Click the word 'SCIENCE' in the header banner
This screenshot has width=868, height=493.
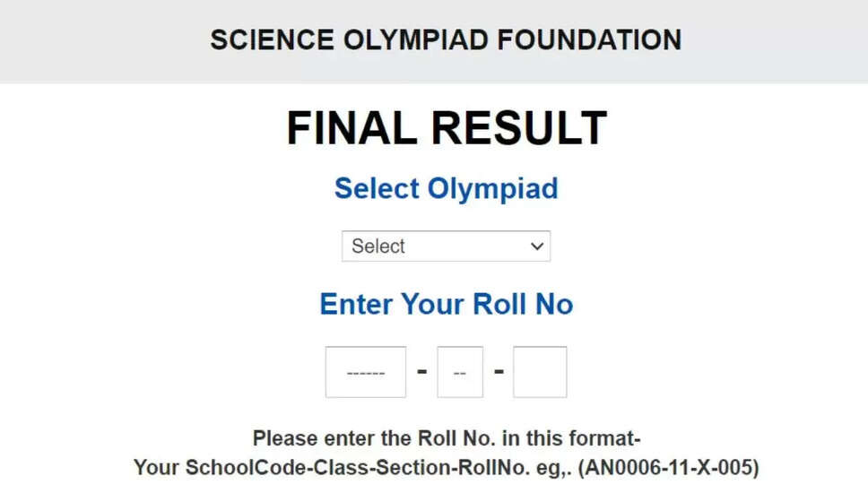click(x=261, y=40)
